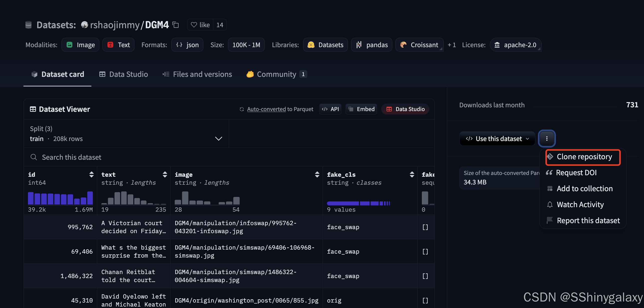
Task: Click the Auto-converted to Parquet link
Action: 266,109
